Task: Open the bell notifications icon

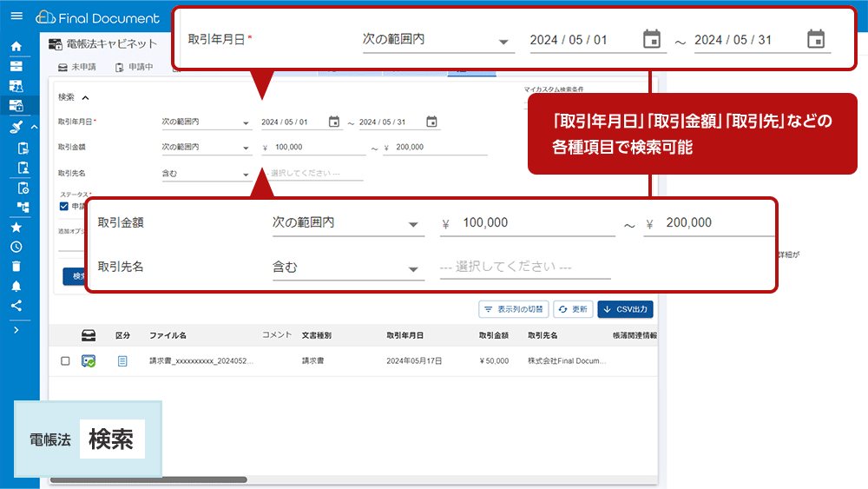Action: click(16, 286)
